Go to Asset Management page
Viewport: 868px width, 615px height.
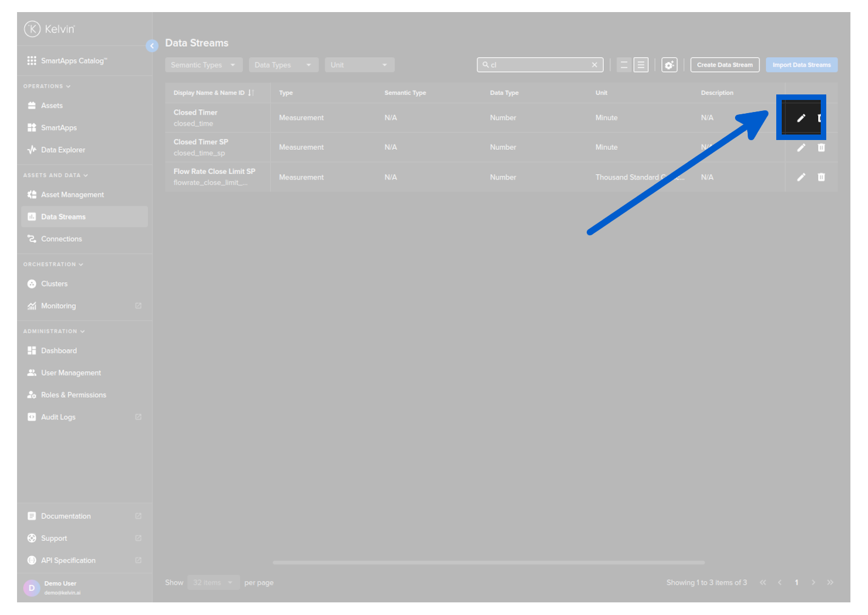[x=72, y=195]
